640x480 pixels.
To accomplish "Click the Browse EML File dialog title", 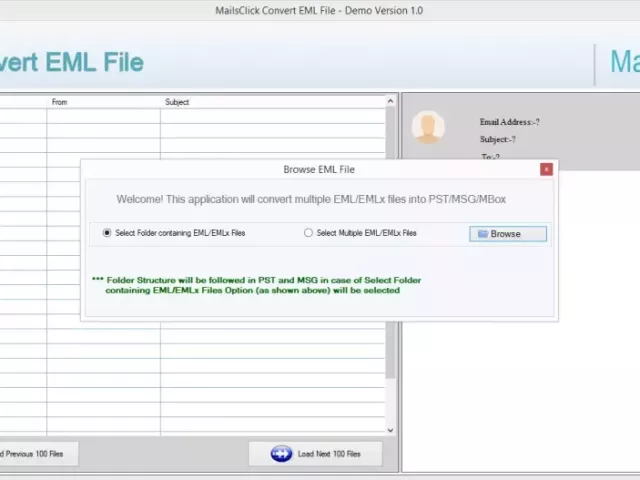I will [319, 169].
